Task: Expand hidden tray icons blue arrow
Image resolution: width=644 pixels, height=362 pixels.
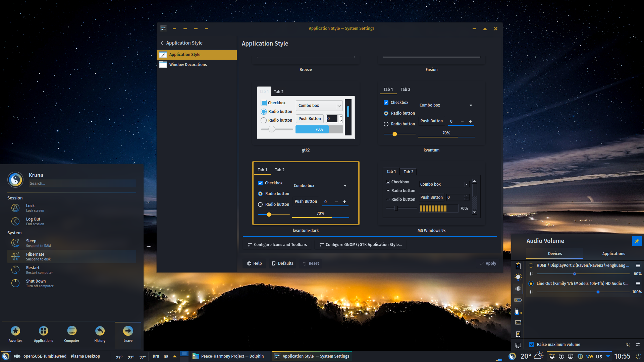Action: (x=608, y=356)
